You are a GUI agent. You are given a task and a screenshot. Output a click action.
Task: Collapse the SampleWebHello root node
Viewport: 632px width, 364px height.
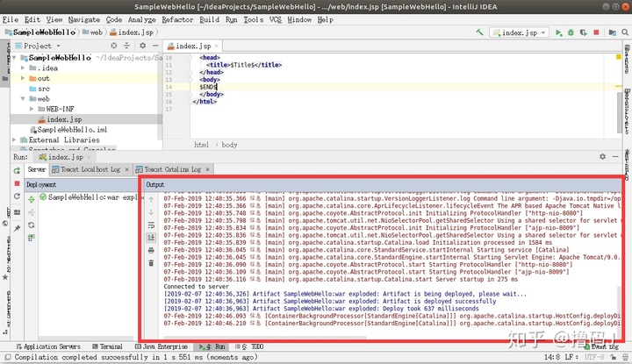pyautogui.click(x=15, y=58)
